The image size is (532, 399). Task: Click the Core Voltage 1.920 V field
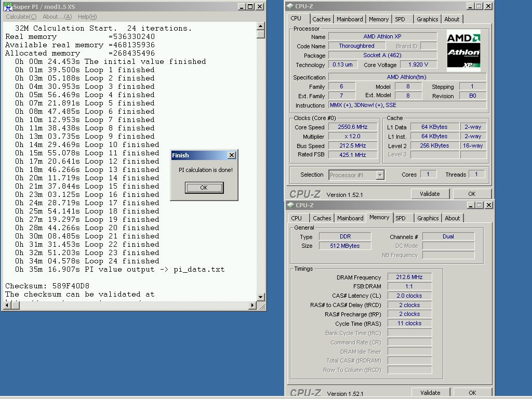[418, 64]
